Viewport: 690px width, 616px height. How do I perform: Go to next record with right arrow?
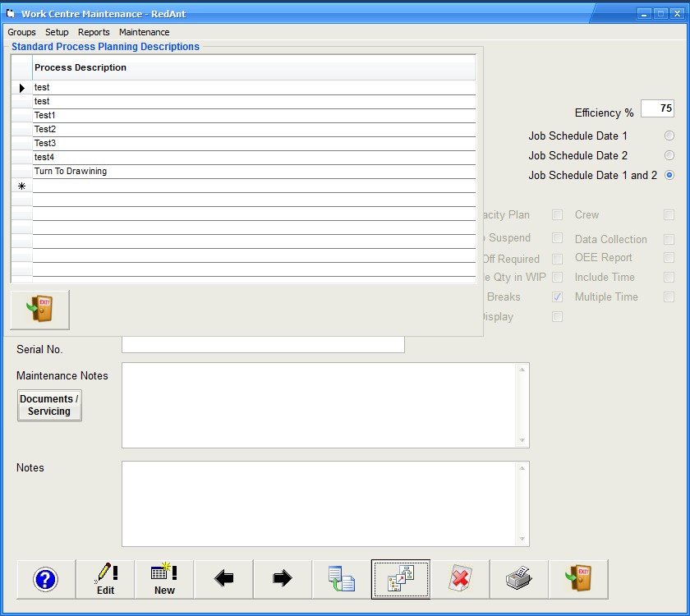click(x=283, y=579)
